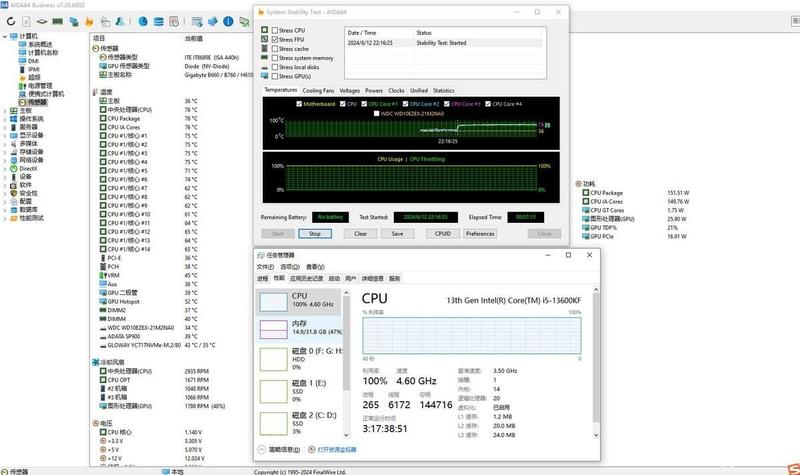Screen dimensions: 800x475
Task: Expand the 性能测试 benchmark tree node
Action: coord(5,218)
